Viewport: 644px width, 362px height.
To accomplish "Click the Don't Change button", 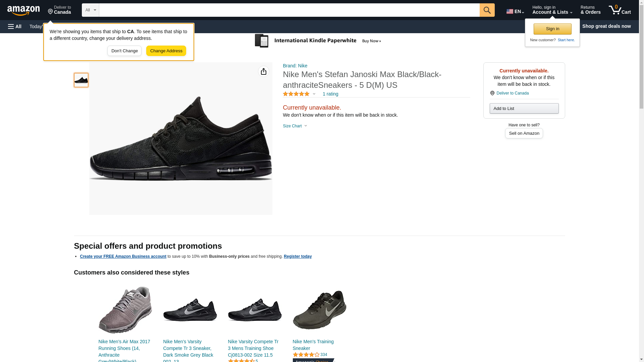I will coord(124,51).
